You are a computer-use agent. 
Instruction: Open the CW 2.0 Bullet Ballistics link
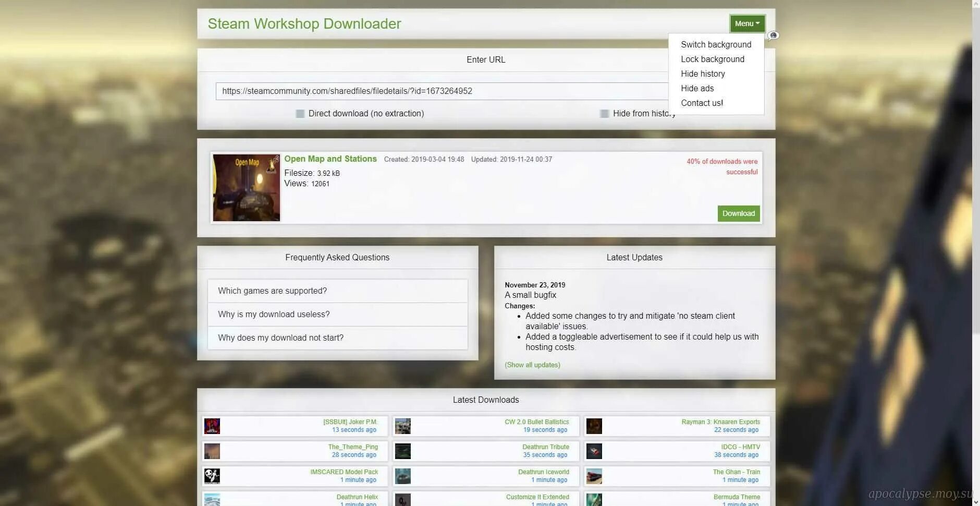pos(537,422)
